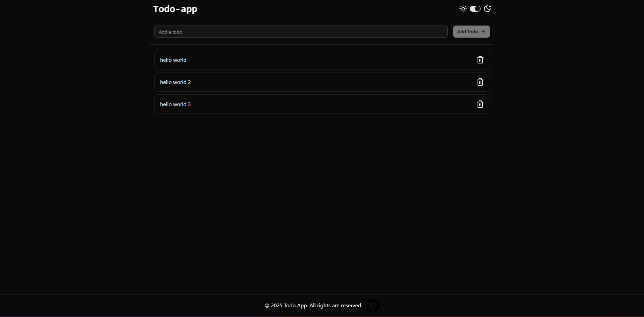Viewport: 644px width, 317px height.
Task: Click empty middle of third todo card
Action: tap(322, 104)
